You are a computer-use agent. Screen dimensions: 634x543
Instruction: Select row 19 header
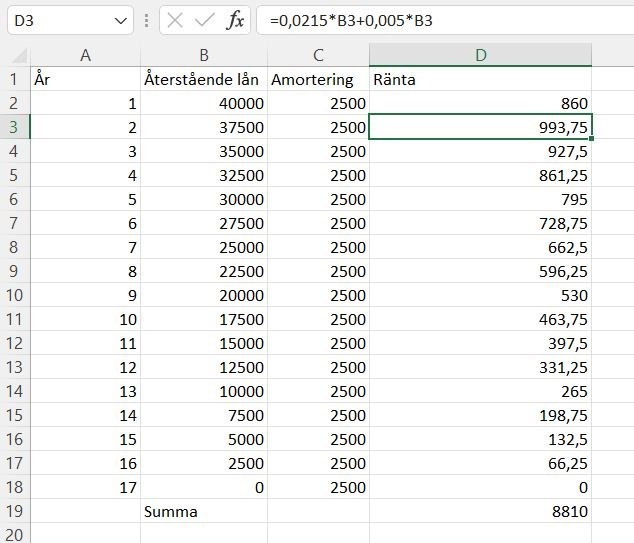[14, 511]
